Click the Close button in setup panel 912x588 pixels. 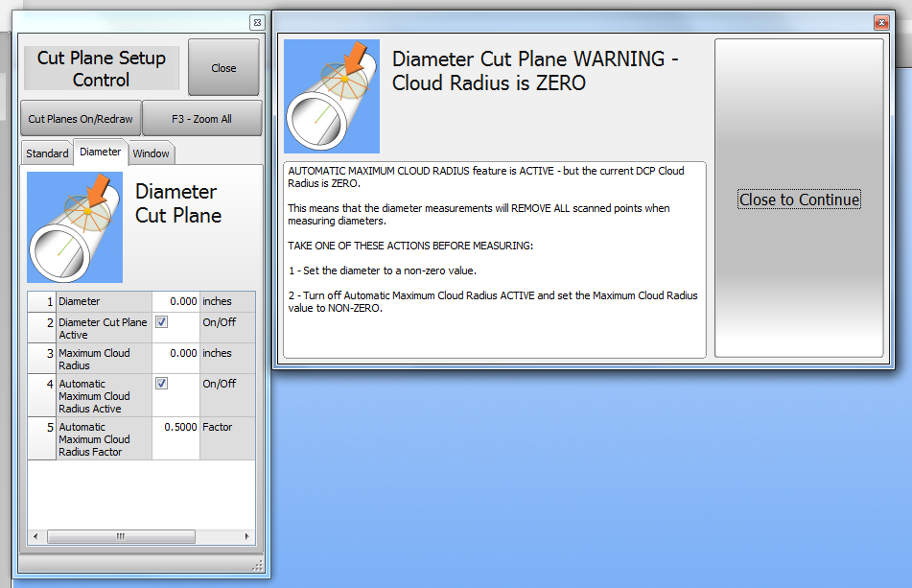(x=223, y=68)
